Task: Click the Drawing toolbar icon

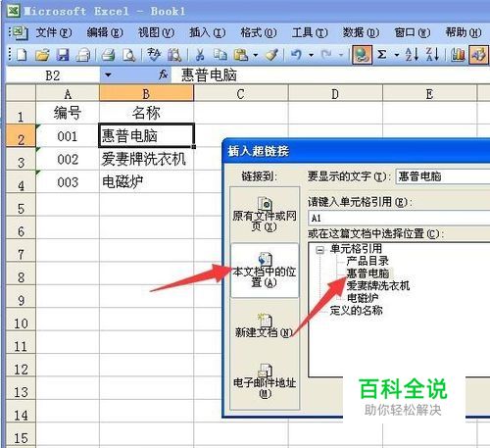Action: tap(478, 55)
